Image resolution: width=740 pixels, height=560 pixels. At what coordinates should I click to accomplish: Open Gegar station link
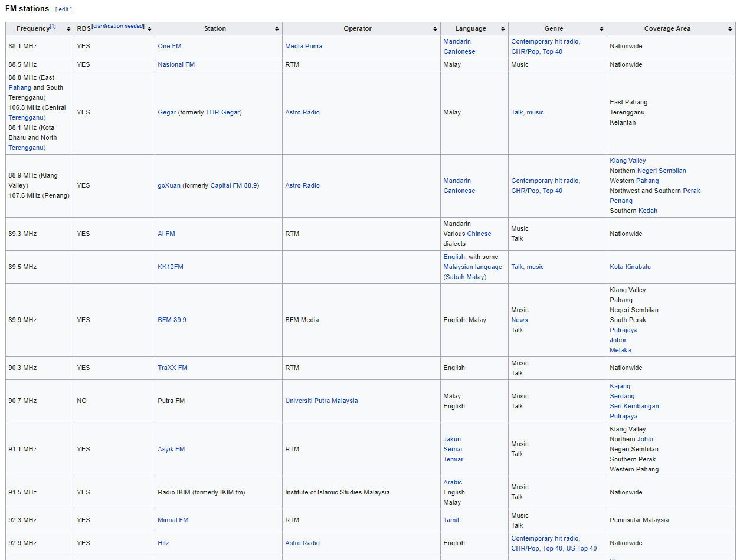click(167, 113)
